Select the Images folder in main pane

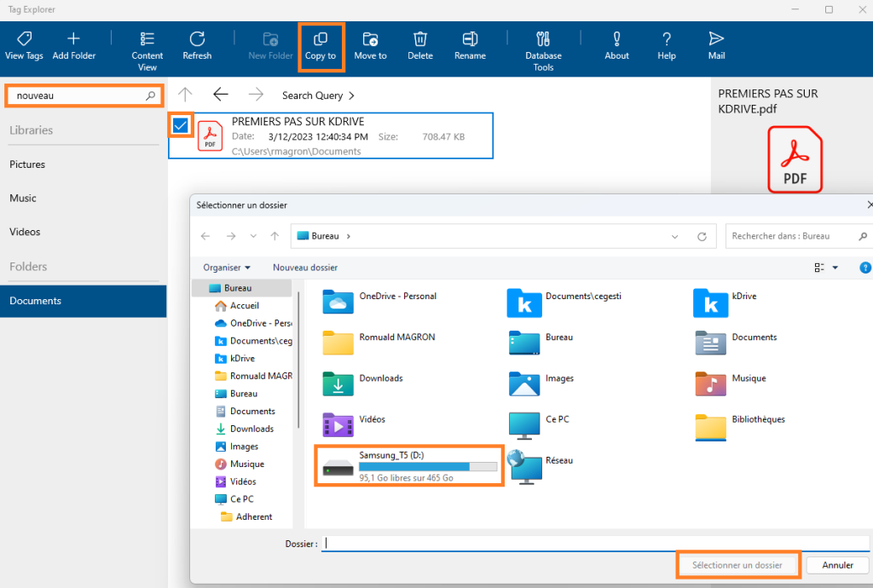(541, 383)
